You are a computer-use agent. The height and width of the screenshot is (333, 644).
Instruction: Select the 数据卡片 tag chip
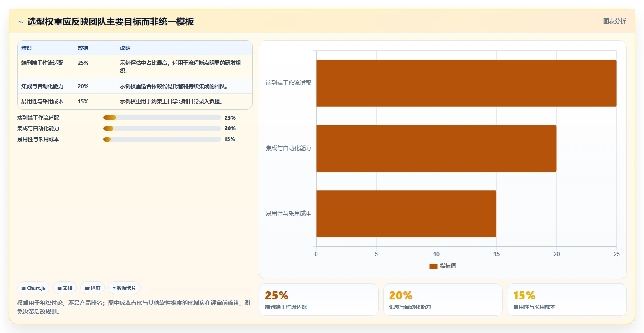coord(124,288)
